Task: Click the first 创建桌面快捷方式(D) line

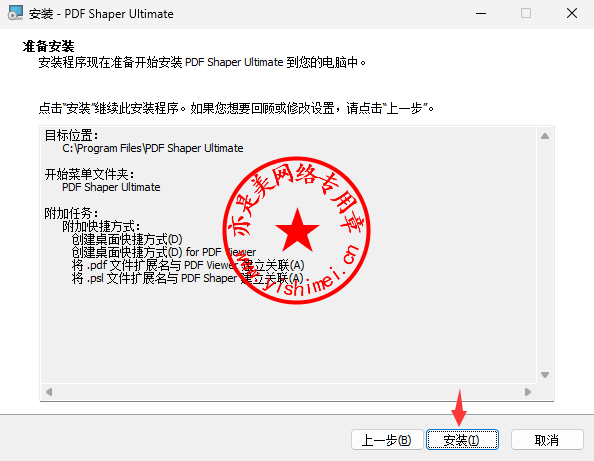Action: coord(127,239)
